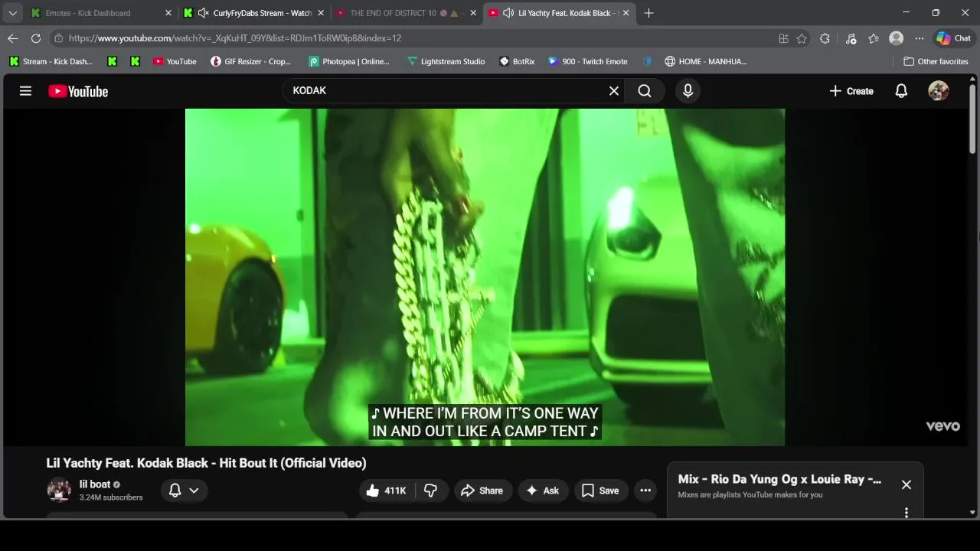The height and width of the screenshot is (551, 980).
Task: Unmute the CurlyFryDabs Stream tab
Action: coord(203,13)
